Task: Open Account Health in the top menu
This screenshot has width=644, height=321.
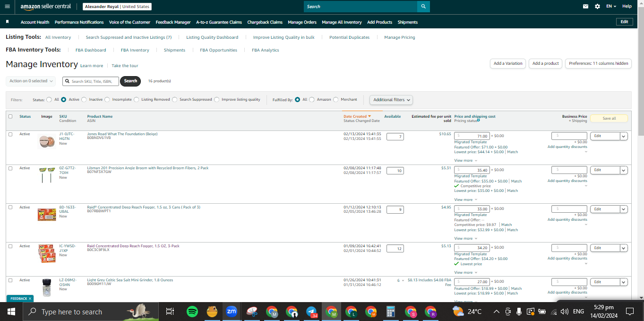Action: coord(35,22)
